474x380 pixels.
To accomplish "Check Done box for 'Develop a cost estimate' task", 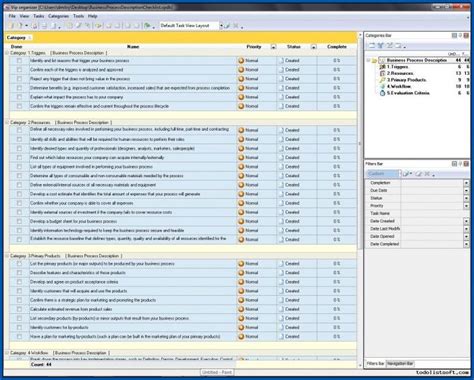I will coord(19,194).
